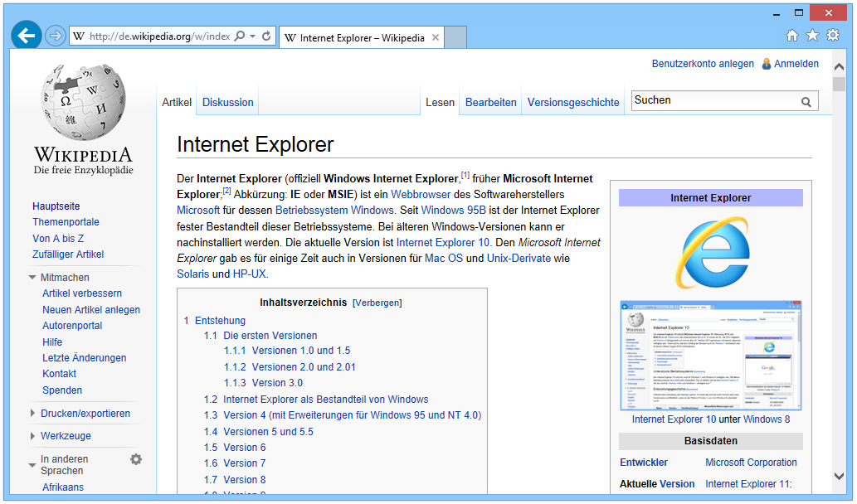The width and height of the screenshot is (857, 504).
Task: Open the Versionsgeschichte tab
Action: click(573, 103)
